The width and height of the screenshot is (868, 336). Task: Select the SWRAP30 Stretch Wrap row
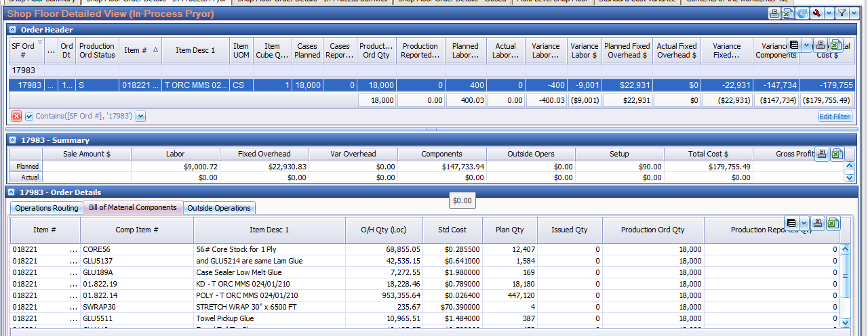tap(425, 307)
